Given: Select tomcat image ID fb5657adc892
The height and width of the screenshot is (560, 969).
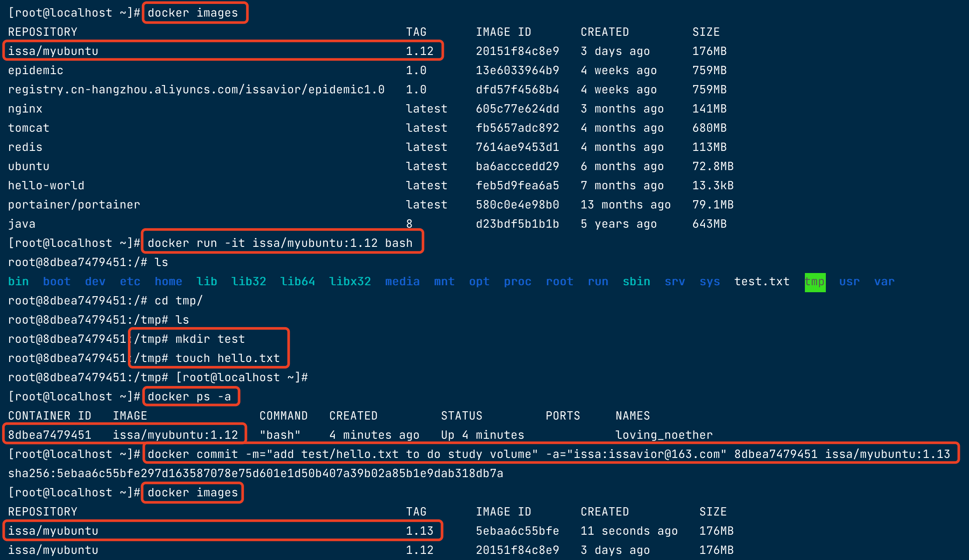Looking at the screenshot, I should tap(517, 128).
